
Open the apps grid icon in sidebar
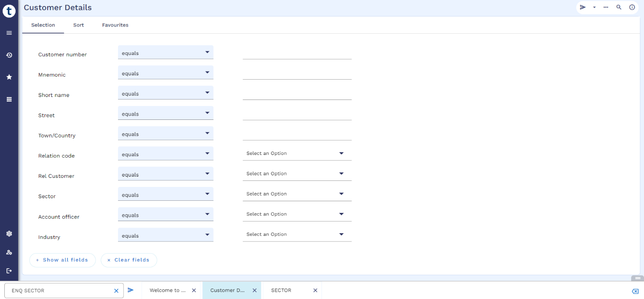(x=9, y=100)
